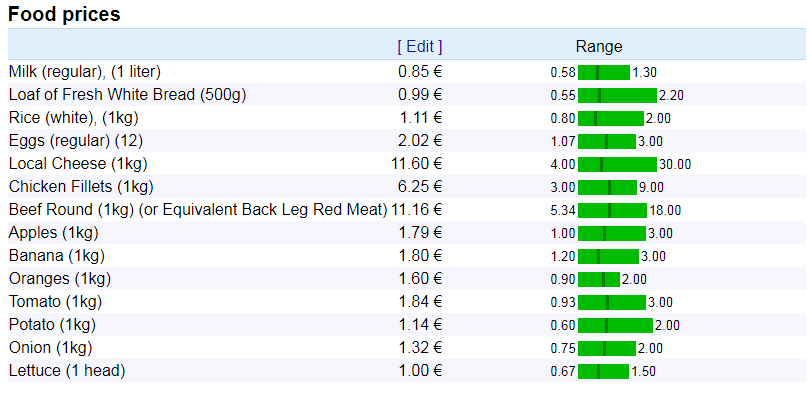Screen dimensions: 807x396
Task: Click the 1.80 € banana price
Action: pyautogui.click(x=421, y=255)
